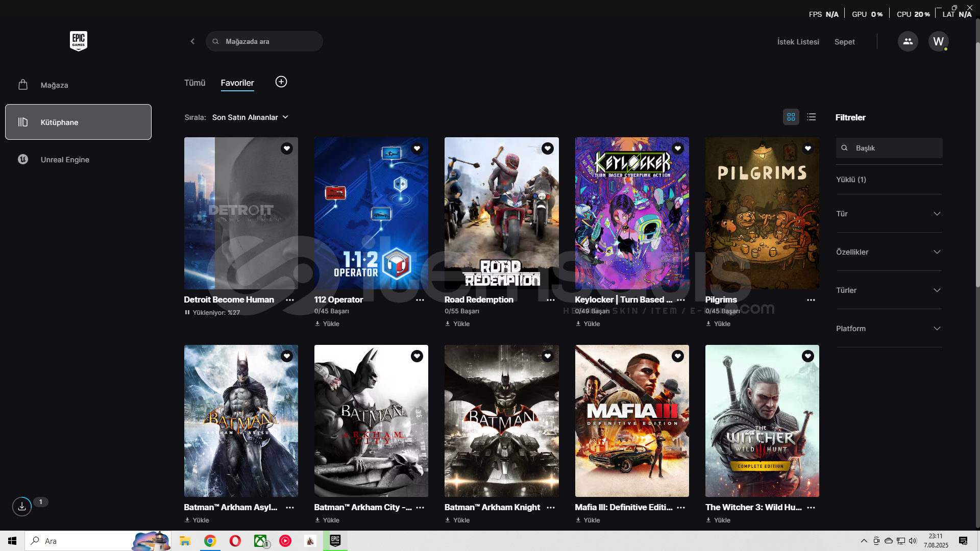Screen dimensions: 980x551
Task: Install Road Redemption with Yükle
Action: [x=457, y=324]
